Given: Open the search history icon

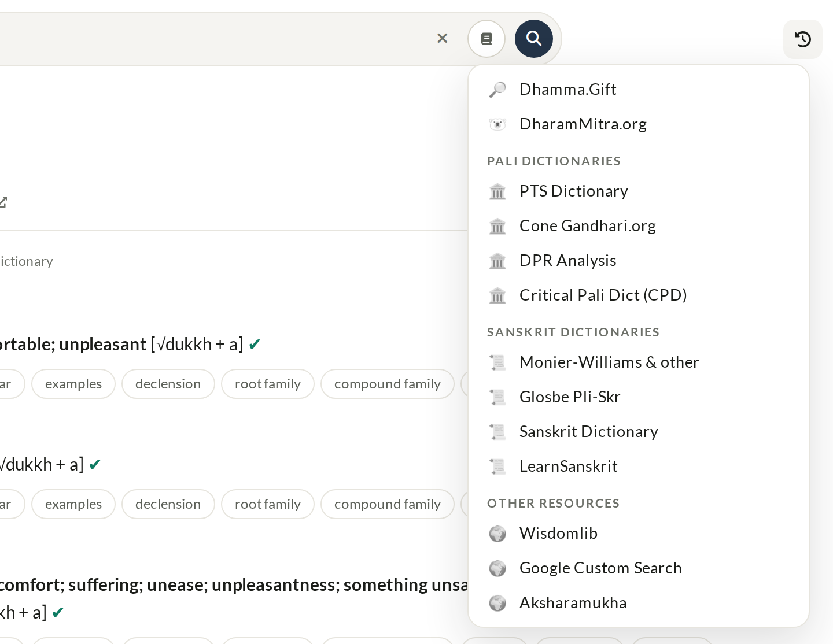Looking at the screenshot, I should click(802, 39).
